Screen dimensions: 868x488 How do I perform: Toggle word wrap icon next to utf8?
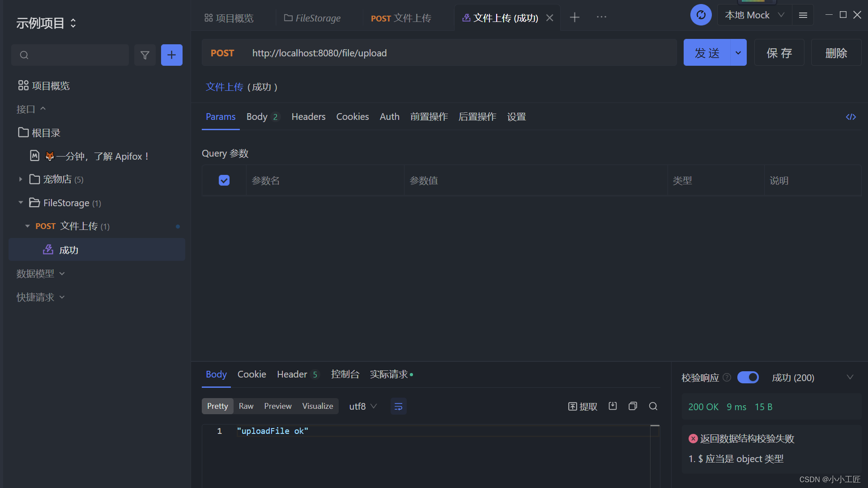click(398, 406)
